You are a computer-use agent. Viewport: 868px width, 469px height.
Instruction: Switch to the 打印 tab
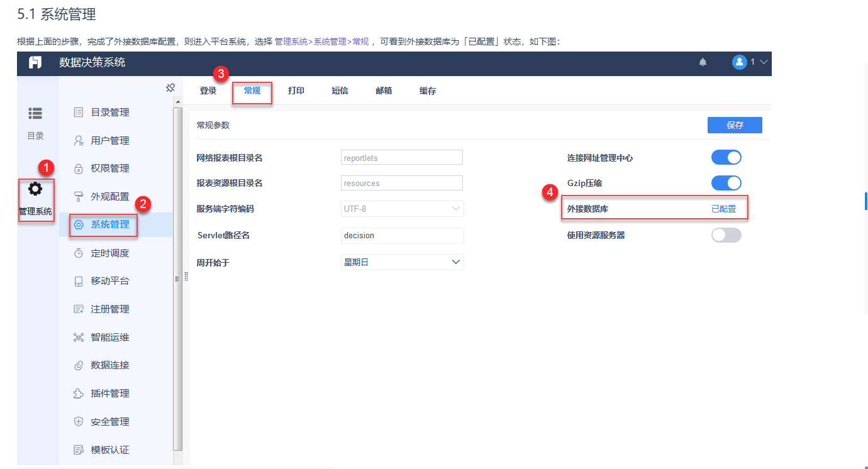tap(296, 91)
